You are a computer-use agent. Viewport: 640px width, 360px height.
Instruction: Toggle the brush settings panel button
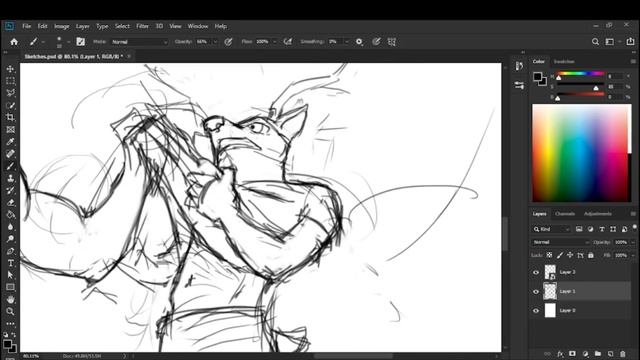pyautogui.click(x=80, y=42)
